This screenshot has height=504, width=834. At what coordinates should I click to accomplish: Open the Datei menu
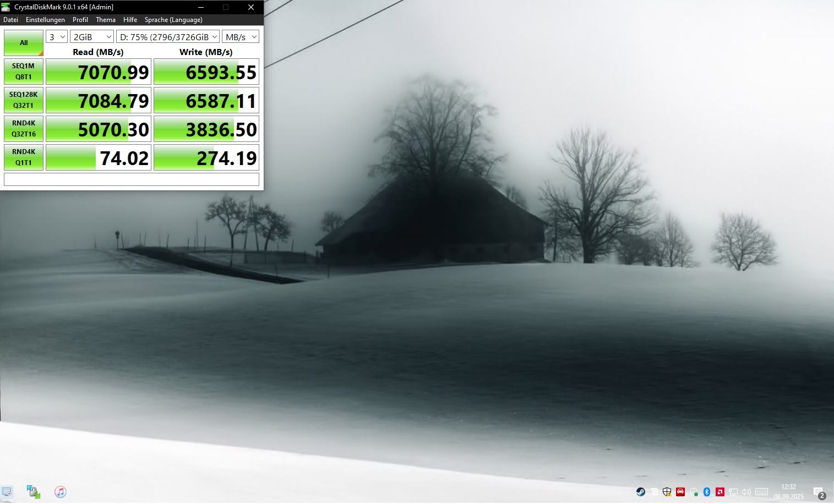pos(10,20)
